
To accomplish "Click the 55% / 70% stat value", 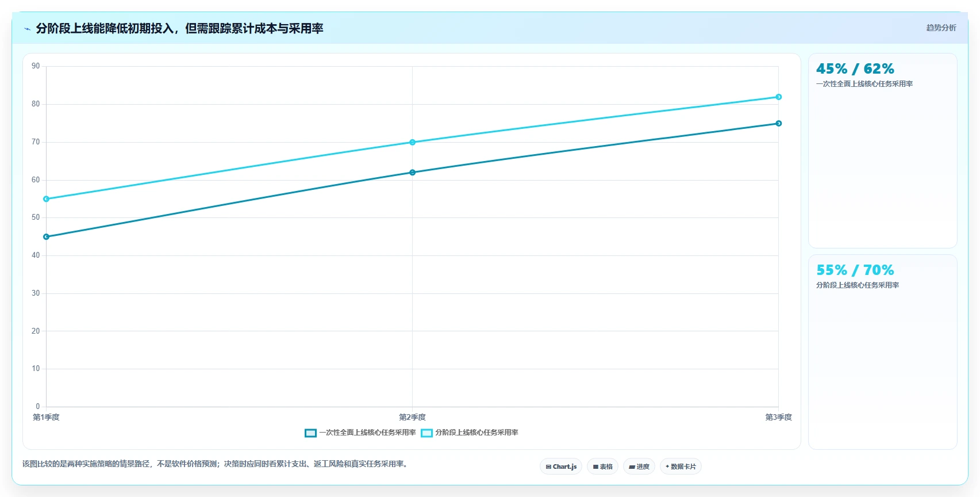I will pyautogui.click(x=855, y=270).
